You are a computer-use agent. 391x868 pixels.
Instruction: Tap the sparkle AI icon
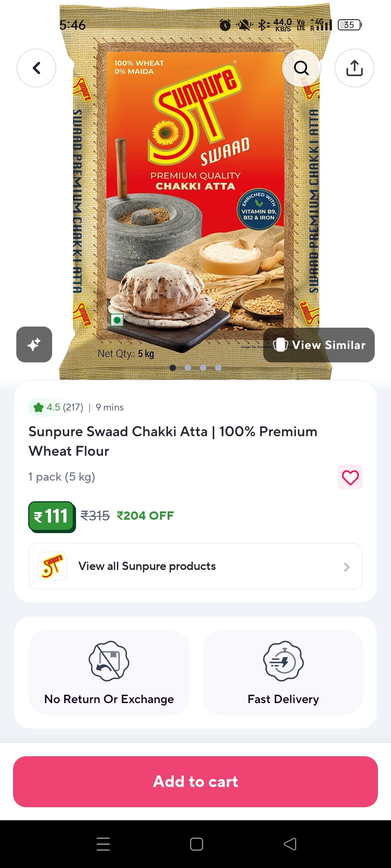(x=34, y=344)
